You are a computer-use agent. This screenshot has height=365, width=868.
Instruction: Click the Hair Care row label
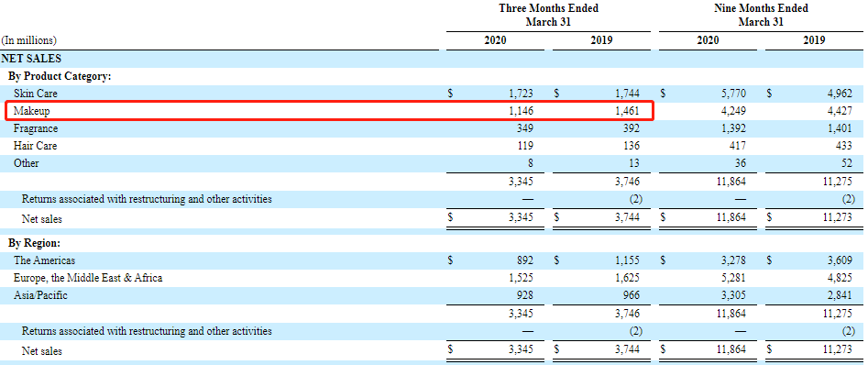click(x=36, y=146)
